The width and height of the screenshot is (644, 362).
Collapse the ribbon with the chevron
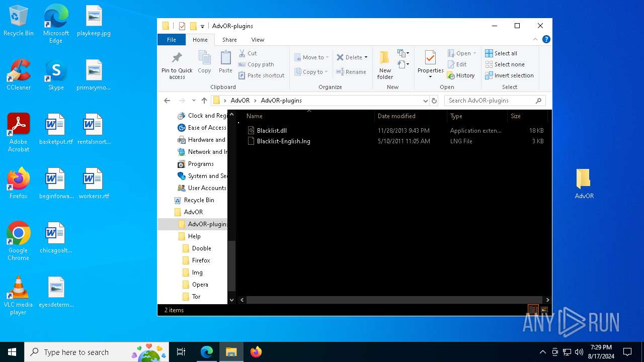(x=535, y=39)
